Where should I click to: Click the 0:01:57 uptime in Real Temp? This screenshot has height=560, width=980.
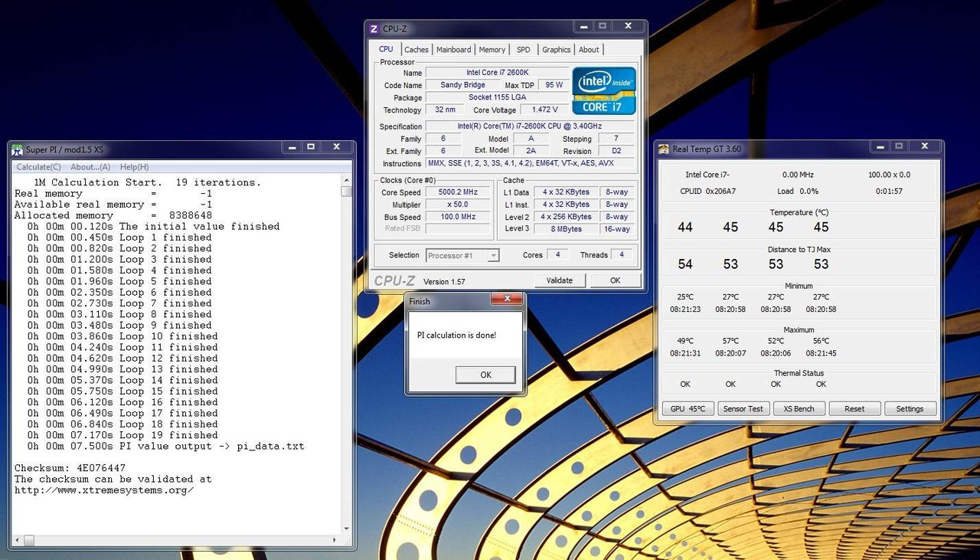coord(889,192)
